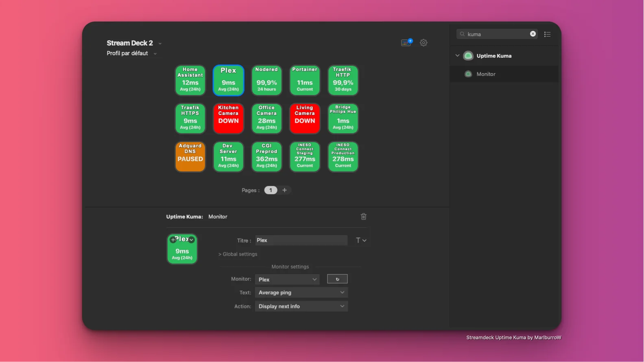
Task: Select the Bridge Philips Hue key
Action: tap(343, 118)
